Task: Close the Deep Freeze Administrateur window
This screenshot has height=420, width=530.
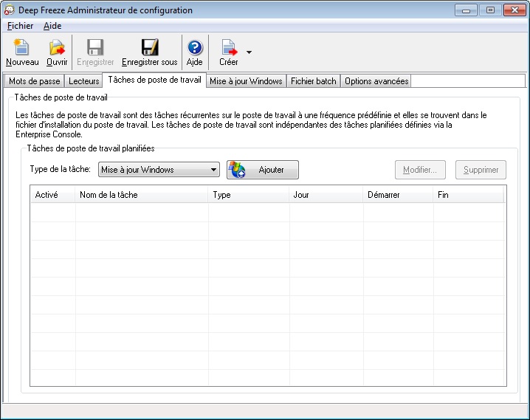Action: [x=514, y=10]
